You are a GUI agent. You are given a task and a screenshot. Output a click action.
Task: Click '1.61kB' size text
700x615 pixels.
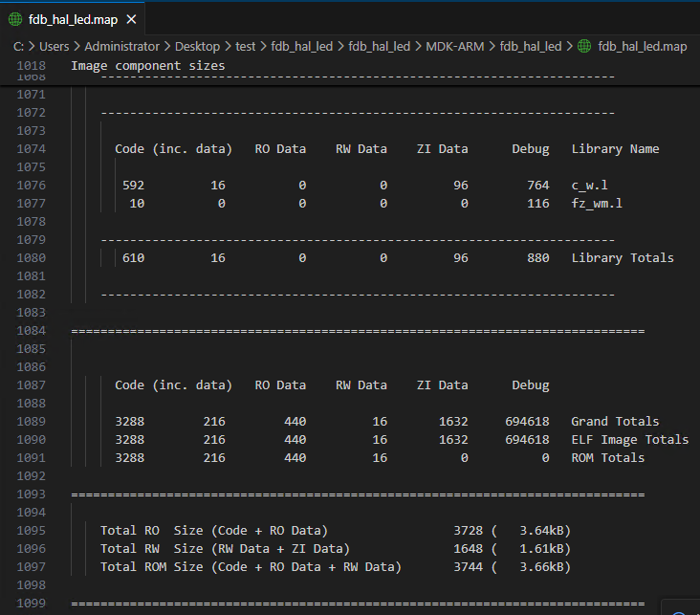541,548
